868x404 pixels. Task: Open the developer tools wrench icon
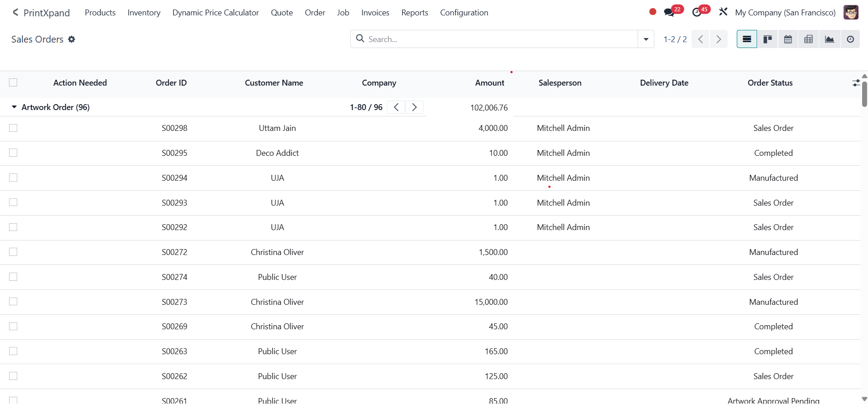[x=723, y=12]
